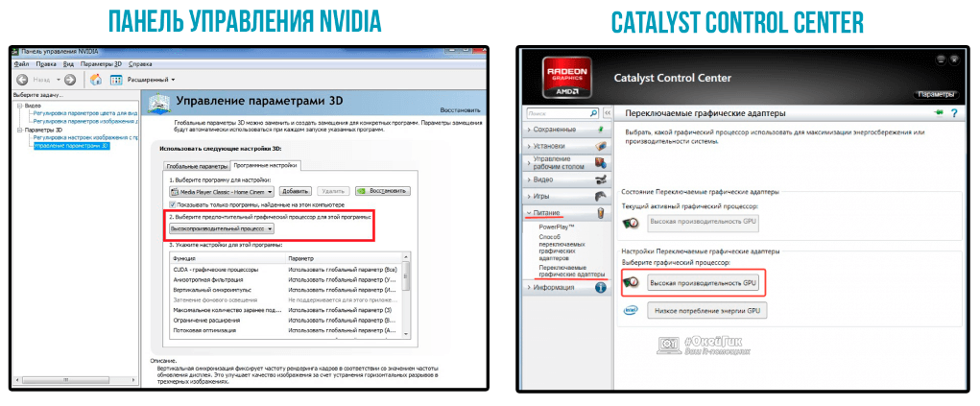Click the collapse sidebar double-arrow icon

coord(605,113)
